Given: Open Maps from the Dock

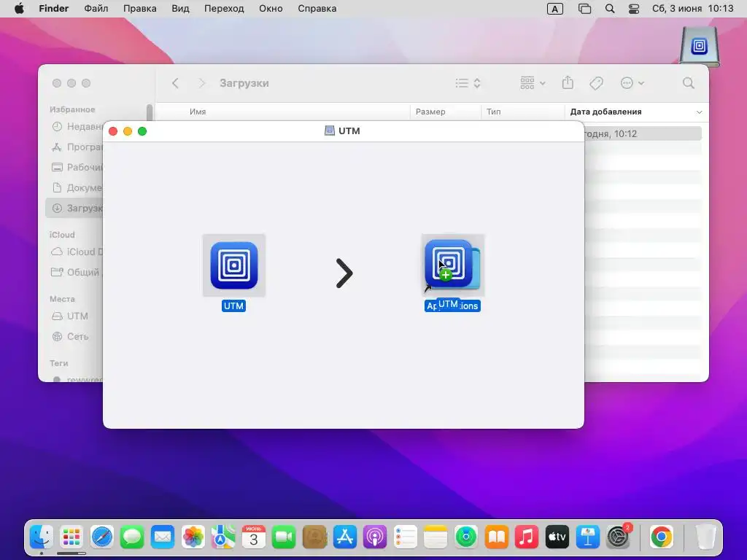Looking at the screenshot, I should point(223,537).
